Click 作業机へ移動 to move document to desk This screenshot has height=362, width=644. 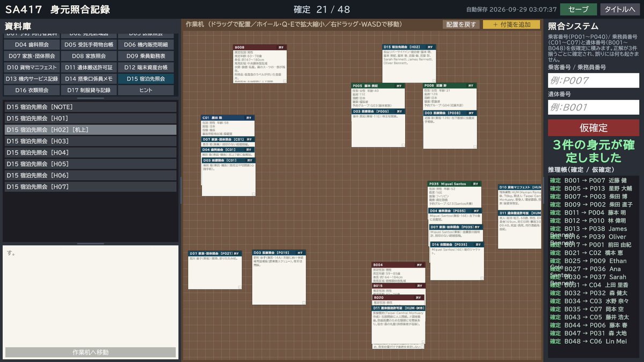(91, 352)
